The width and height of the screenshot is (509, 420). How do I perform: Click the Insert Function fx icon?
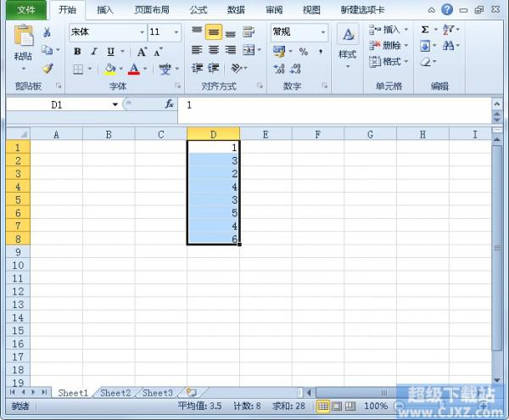pos(170,104)
